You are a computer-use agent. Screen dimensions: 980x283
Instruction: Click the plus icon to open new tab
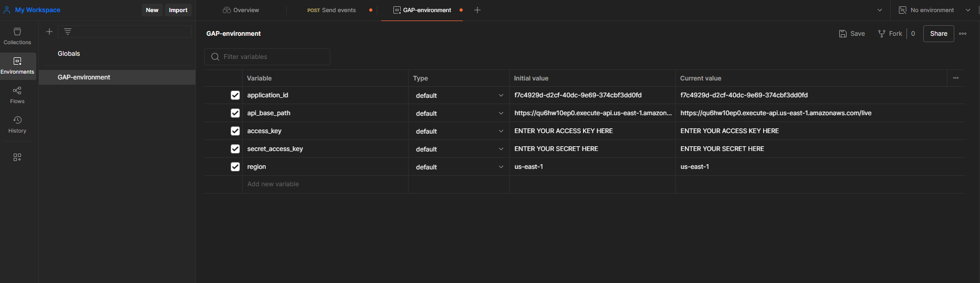click(477, 10)
